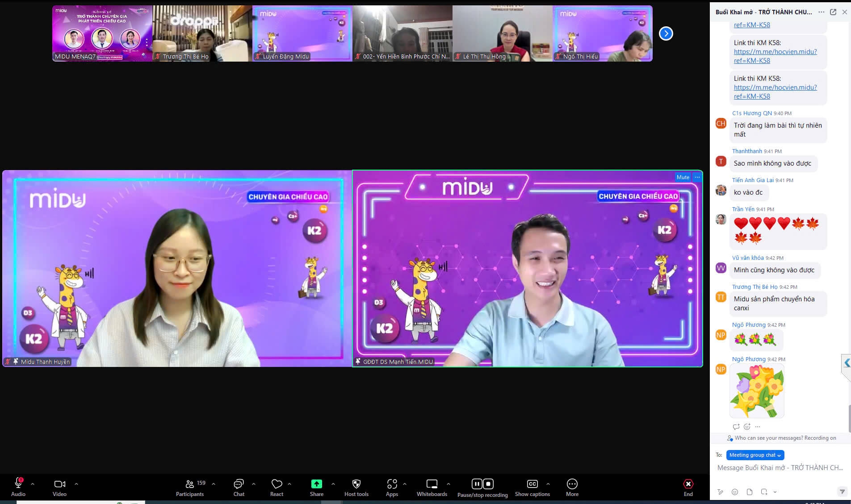Click the send message arrow icon
This screenshot has height=504, width=851.
tap(842, 492)
